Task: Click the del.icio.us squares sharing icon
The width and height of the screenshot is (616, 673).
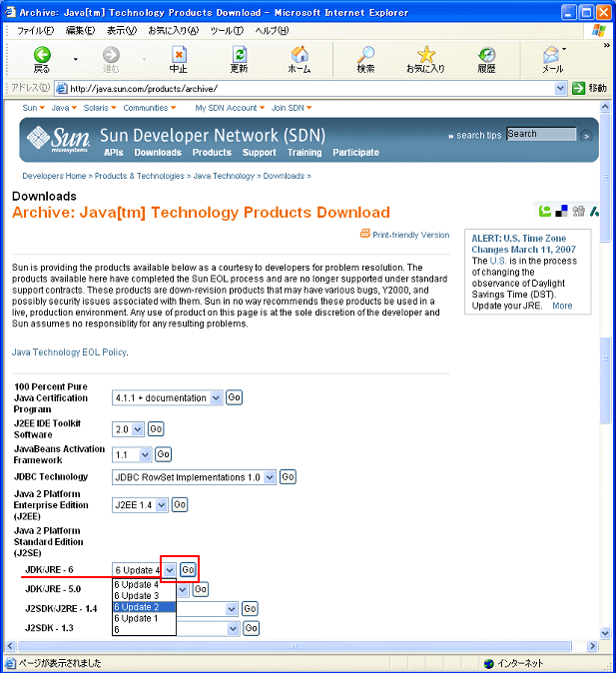Action: coord(561,211)
